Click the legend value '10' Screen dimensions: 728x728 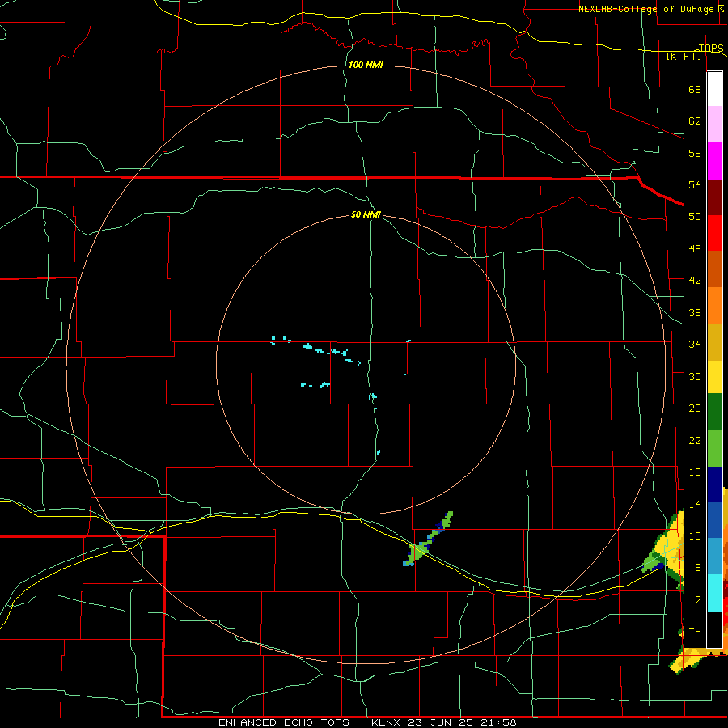pos(695,536)
